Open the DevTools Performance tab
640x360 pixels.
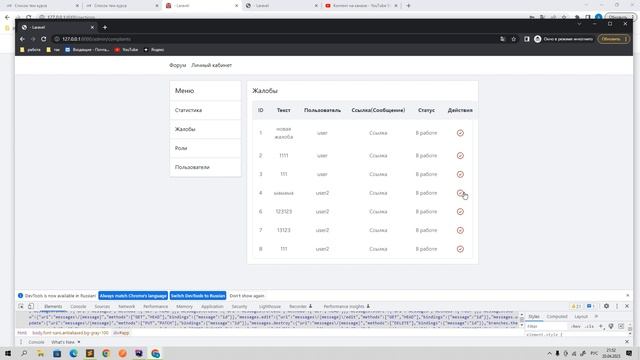pos(156,306)
